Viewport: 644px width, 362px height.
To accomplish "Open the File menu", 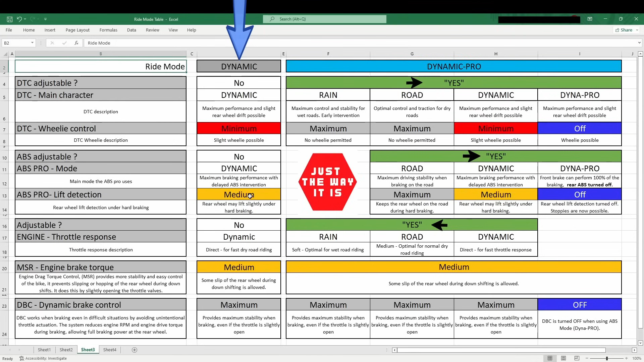I will [9, 30].
